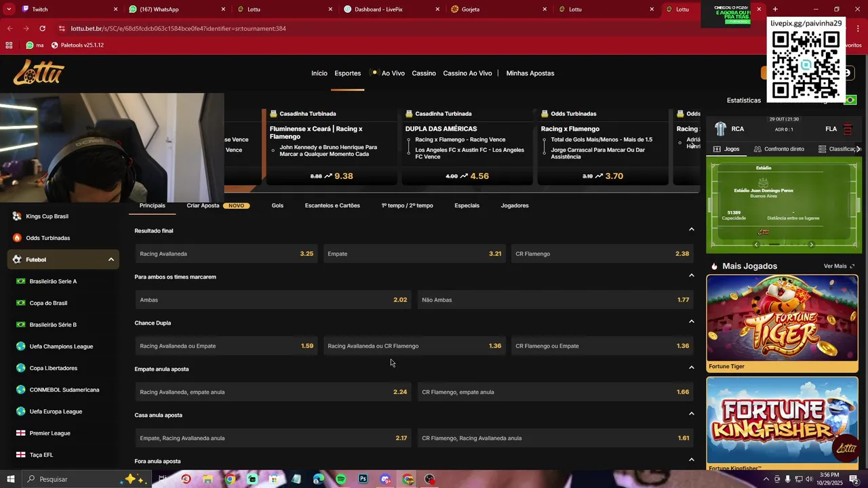Image resolution: width=868 pixels, height=488 pixels.
Task: Open Uefa Europa League in sidebar
Action: pos(56,411)
